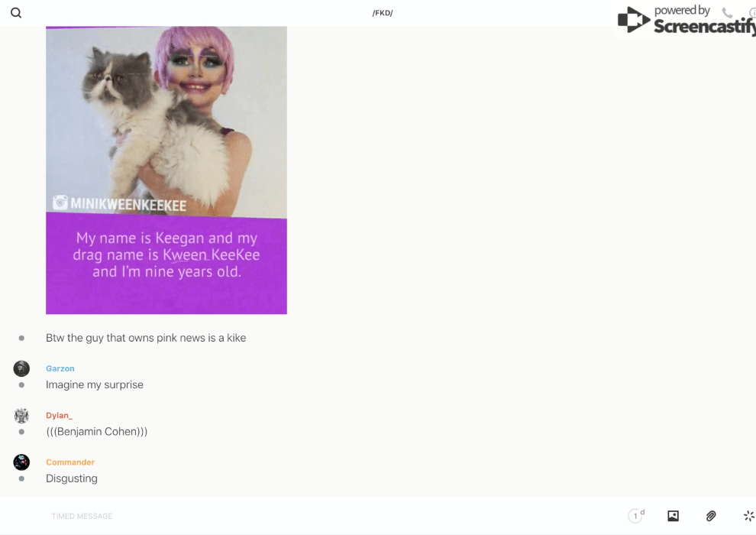This screenshot has width=756, height=535.
Task: Start a voice call with phone icon
Action: coord(727,13)
